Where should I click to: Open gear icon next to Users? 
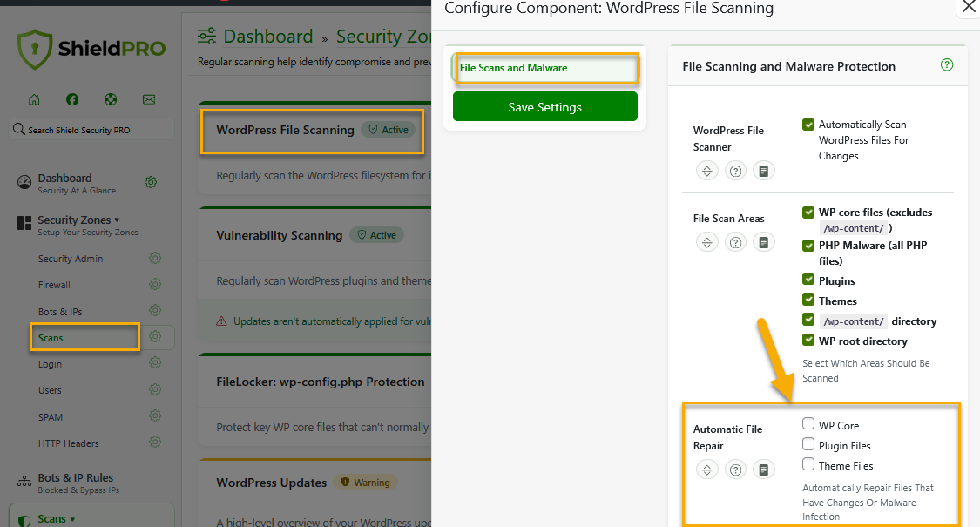pos(155,389)
